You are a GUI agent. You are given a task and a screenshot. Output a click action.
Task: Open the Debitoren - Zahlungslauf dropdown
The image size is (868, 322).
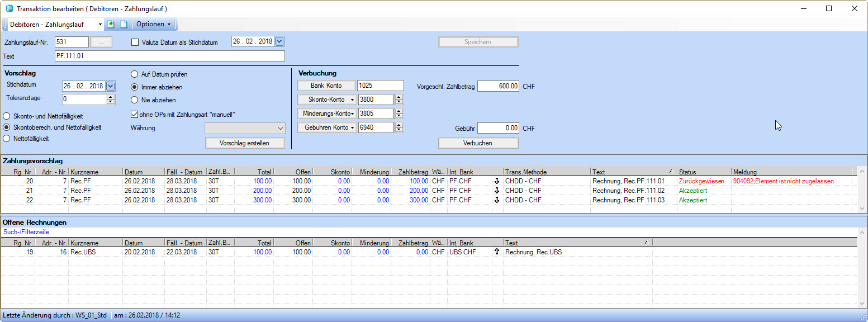point(100,25)
